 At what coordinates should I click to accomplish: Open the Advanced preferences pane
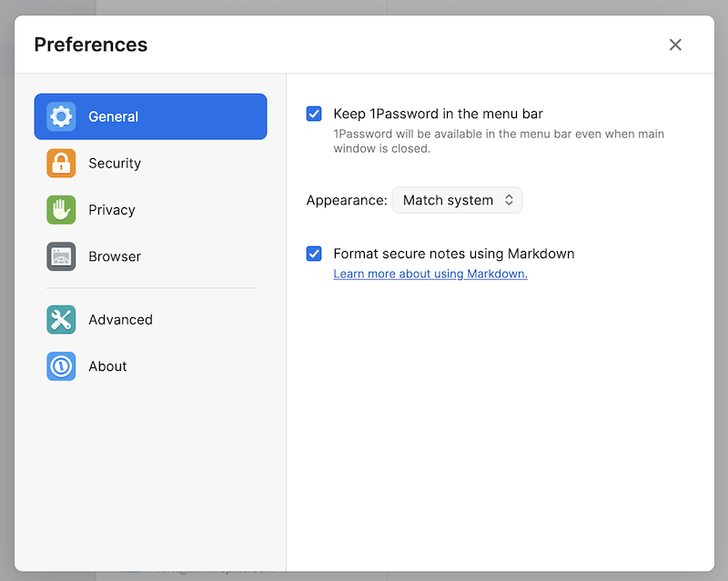pyautogui.click(x=120, y=320)
